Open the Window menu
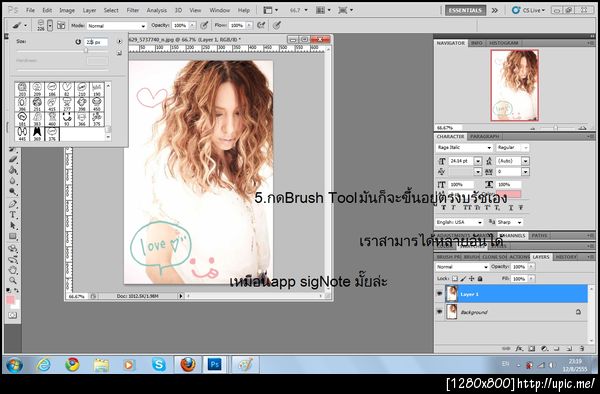 coord(220,10)
